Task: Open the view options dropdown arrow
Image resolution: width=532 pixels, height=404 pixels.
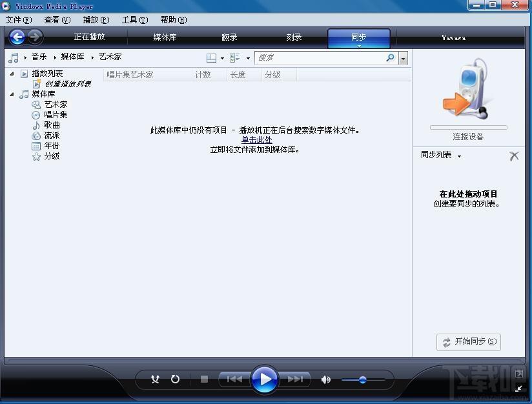Action: 222,58
